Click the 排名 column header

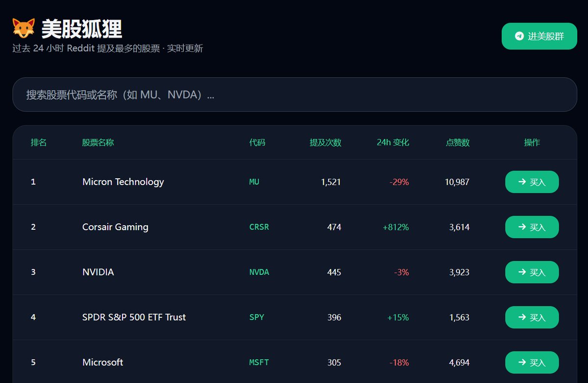[39, 143]
